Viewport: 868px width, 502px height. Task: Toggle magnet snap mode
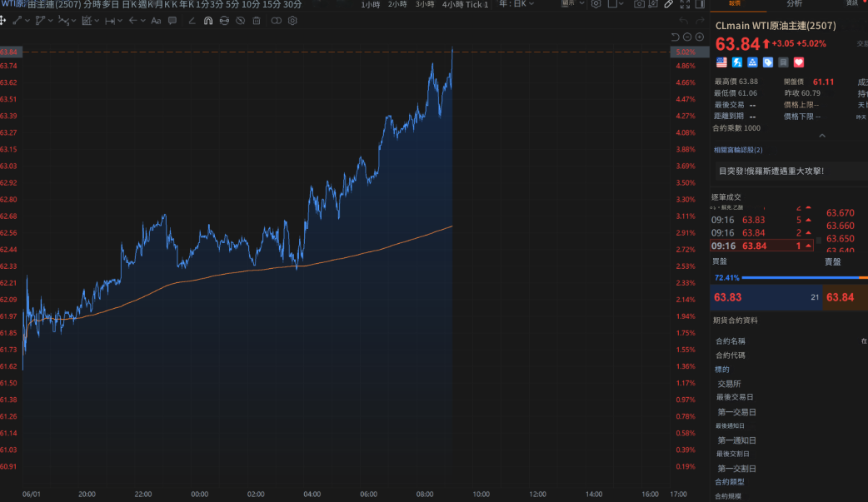click(208, 21)
